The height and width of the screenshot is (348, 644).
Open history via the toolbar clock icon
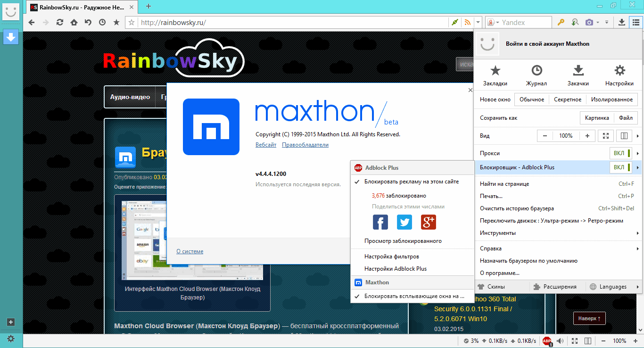pos(102,22)
